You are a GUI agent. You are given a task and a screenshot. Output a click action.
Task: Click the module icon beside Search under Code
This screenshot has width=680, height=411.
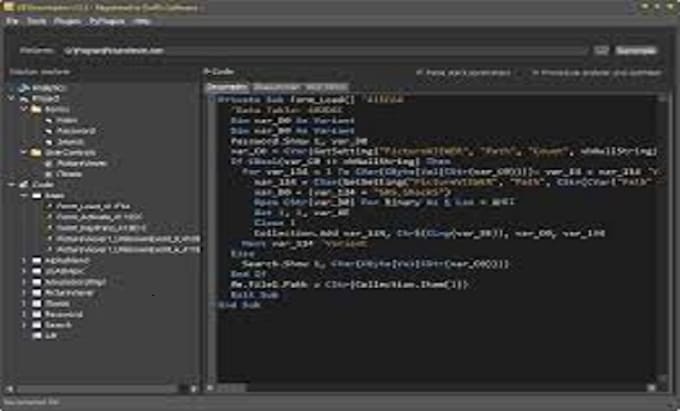click(37, 325)
